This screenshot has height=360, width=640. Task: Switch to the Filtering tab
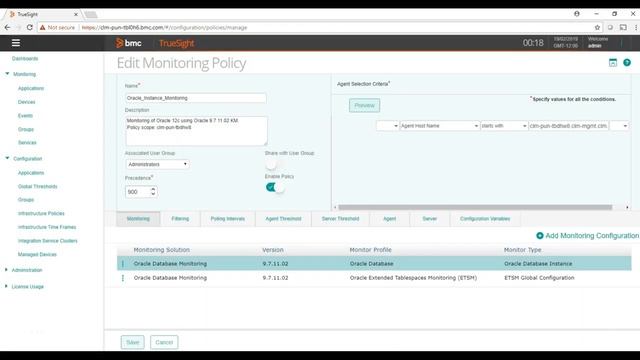click(180, 219)
